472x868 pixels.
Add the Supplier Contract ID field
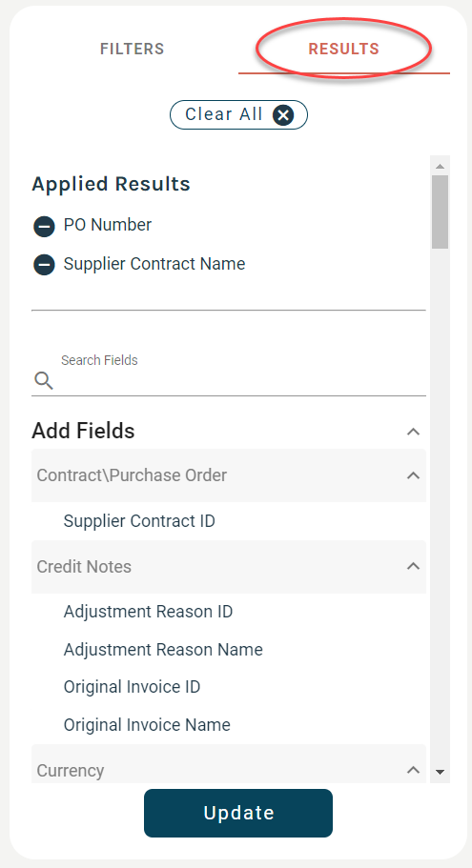139,521
